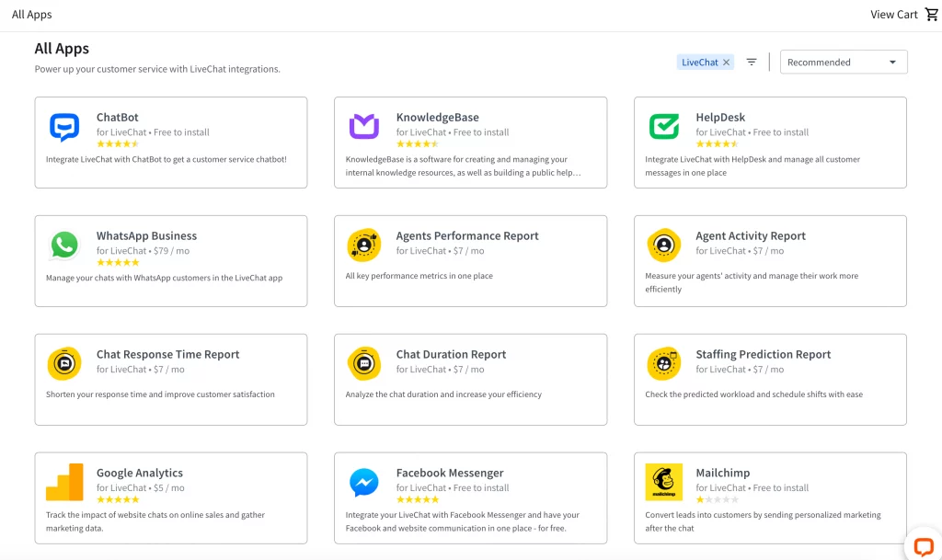Click 'Shorten your response time' description
Image resolution: width=942 pixels, height=560 pixels.
click(160, 394)
